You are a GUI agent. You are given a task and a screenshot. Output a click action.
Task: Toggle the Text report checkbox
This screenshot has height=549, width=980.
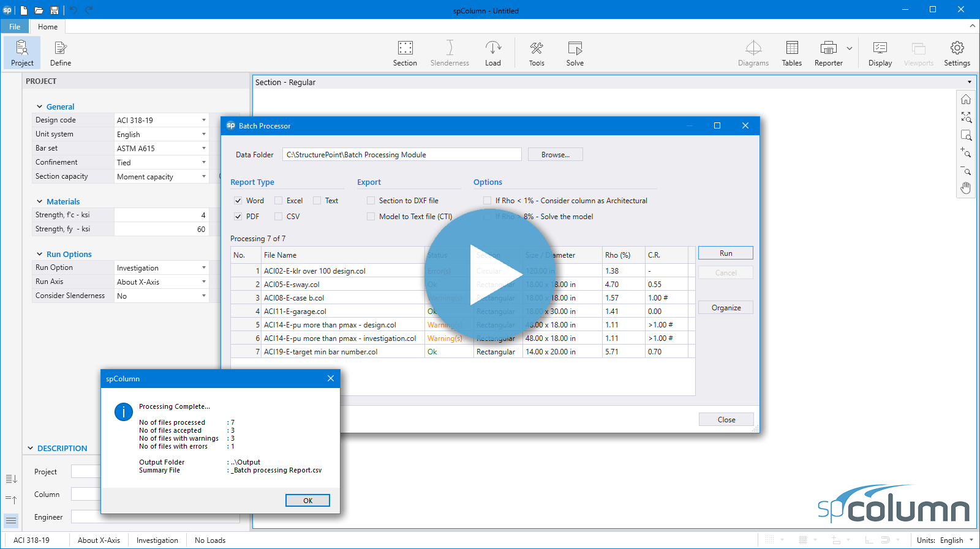point(317,201)
